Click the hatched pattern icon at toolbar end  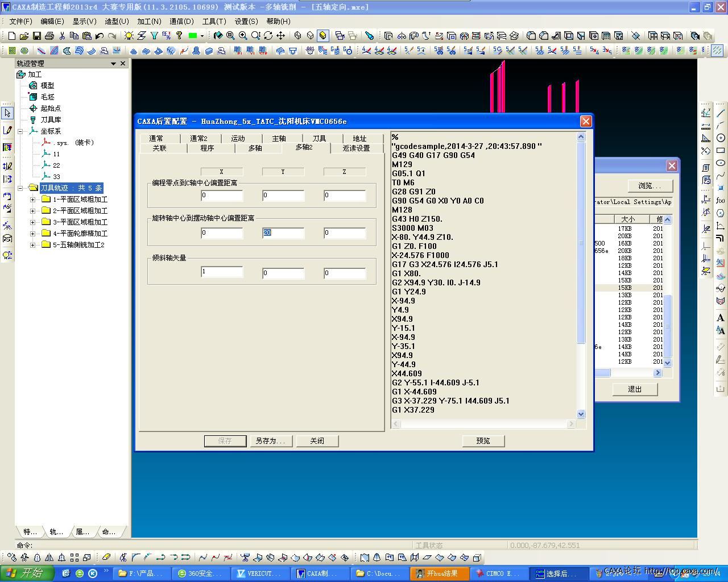tap(717, 51)
